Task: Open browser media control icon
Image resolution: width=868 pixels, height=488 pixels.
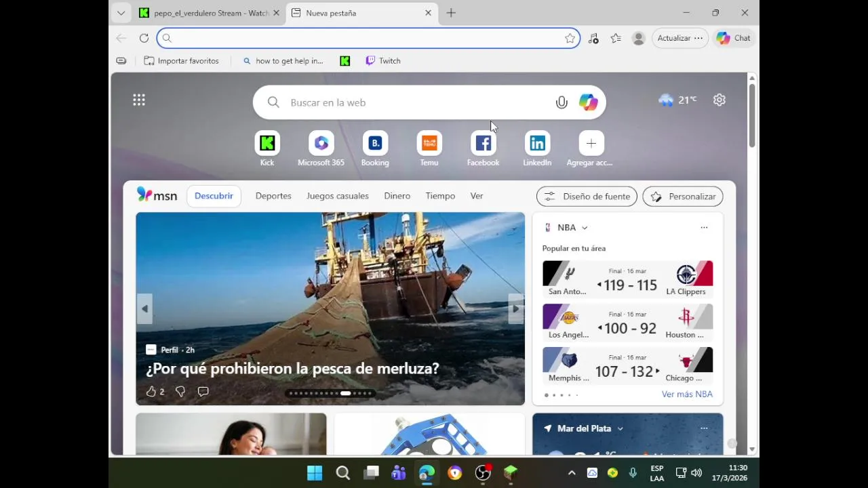Action: click(x=593, y=39)
